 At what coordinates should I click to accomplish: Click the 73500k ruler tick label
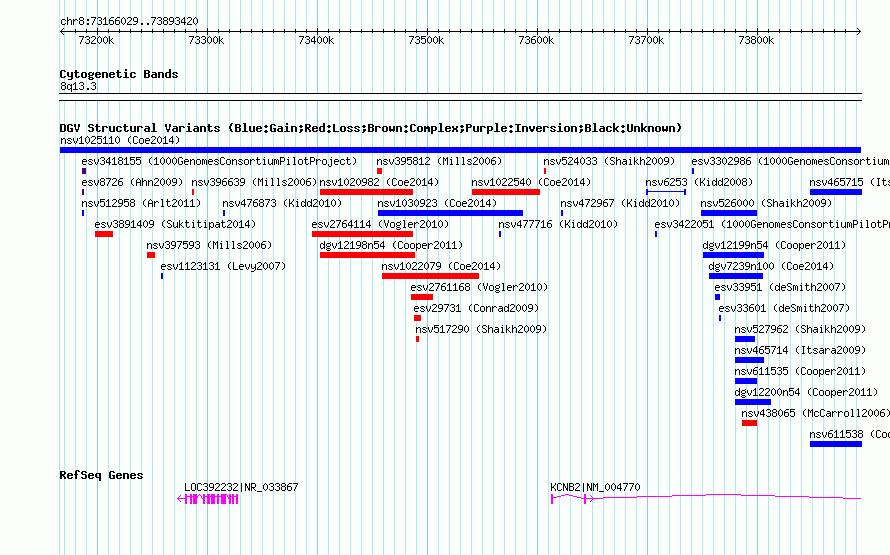coord(426,40)
